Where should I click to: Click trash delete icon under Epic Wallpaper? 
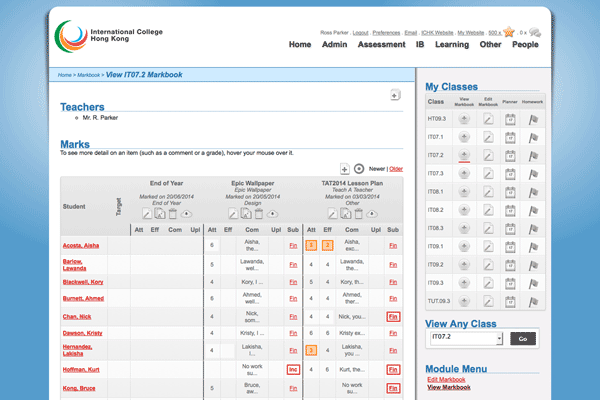point(258,213)
